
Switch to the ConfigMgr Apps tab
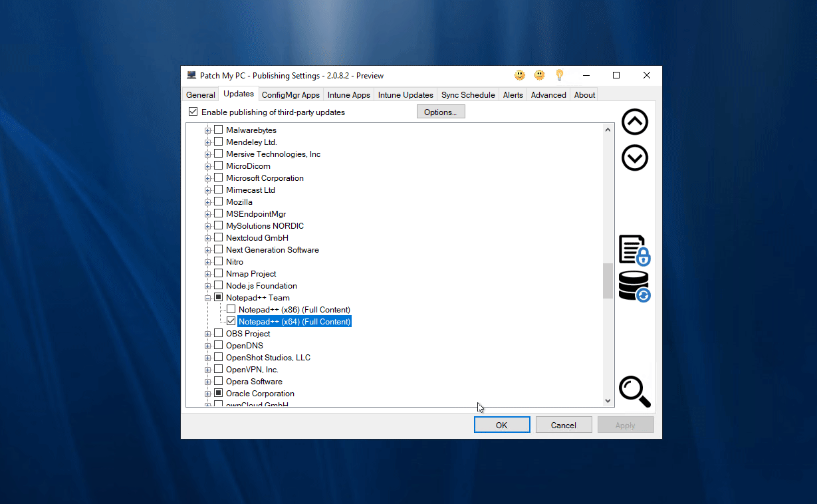point(291,95)
